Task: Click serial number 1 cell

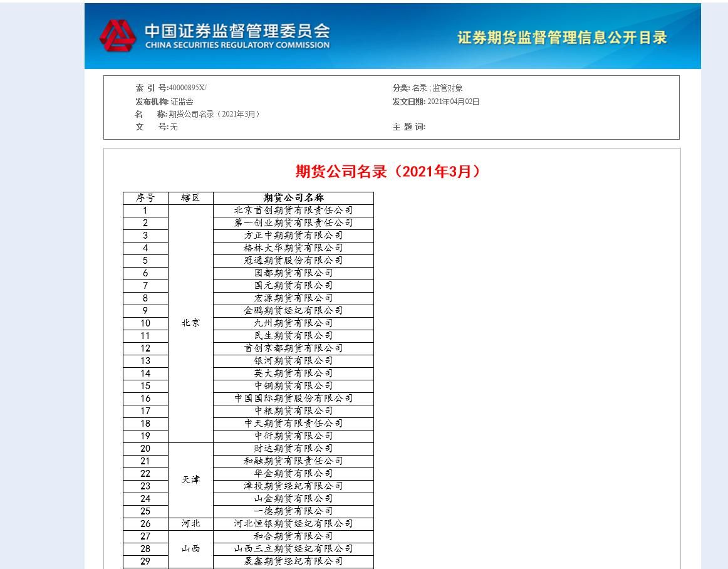Action: 145,211
